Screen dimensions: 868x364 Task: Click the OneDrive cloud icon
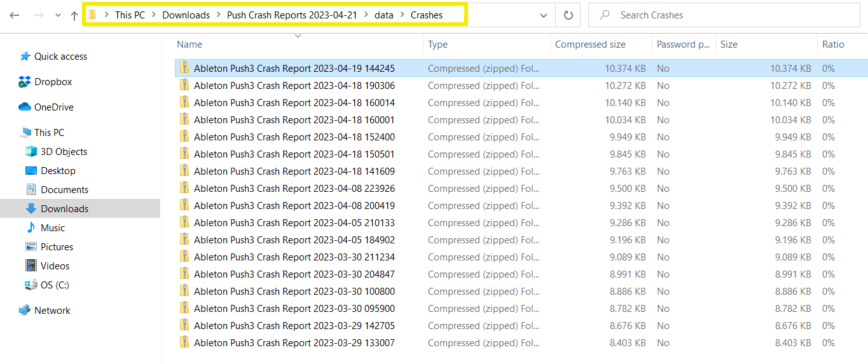25,107
